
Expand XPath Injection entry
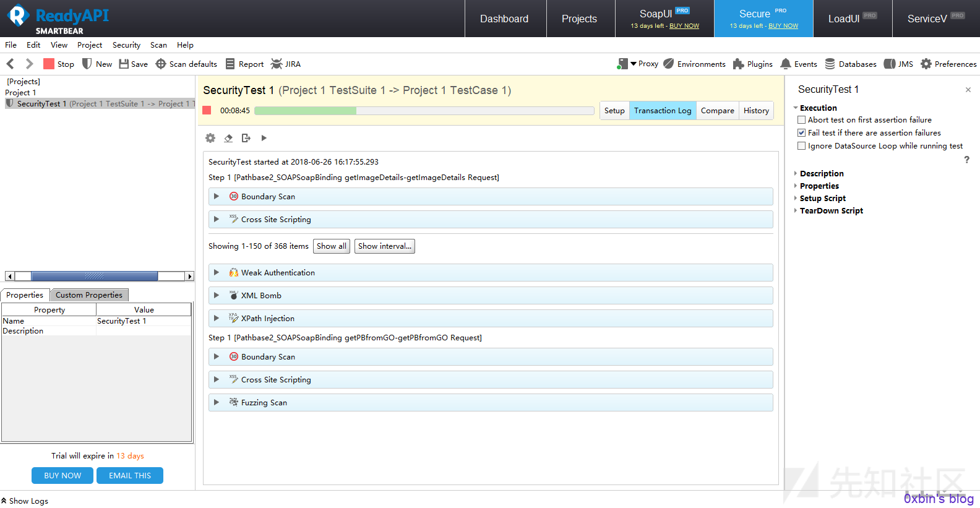[x=217, y=318]
